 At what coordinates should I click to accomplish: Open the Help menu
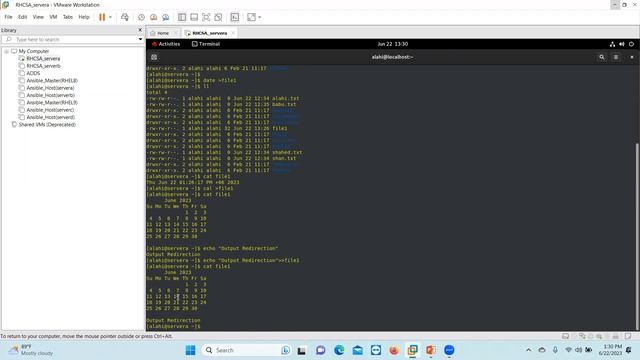84,17
